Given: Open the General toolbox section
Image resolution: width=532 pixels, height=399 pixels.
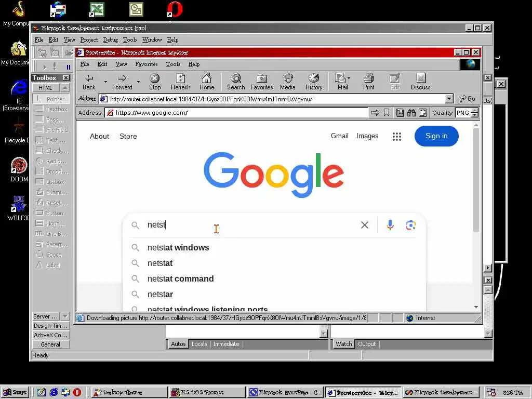Looking at the screenshot, I should 50,344.
